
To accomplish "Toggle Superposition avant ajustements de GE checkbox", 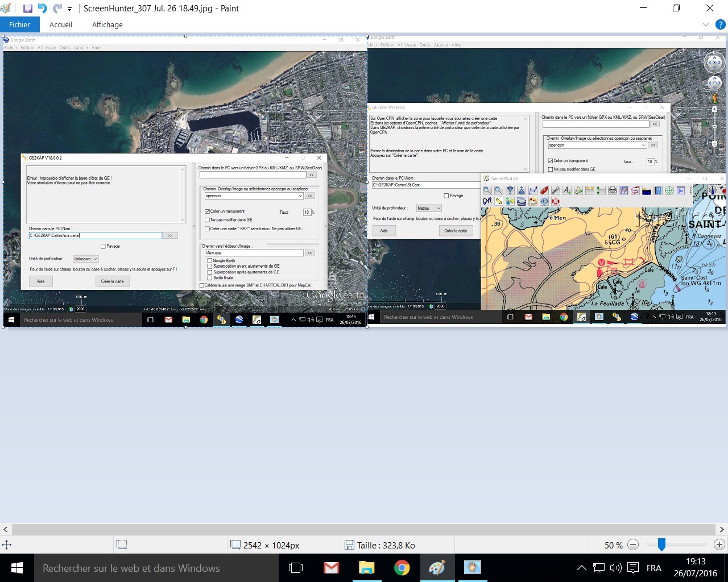I will pos(210,266).
